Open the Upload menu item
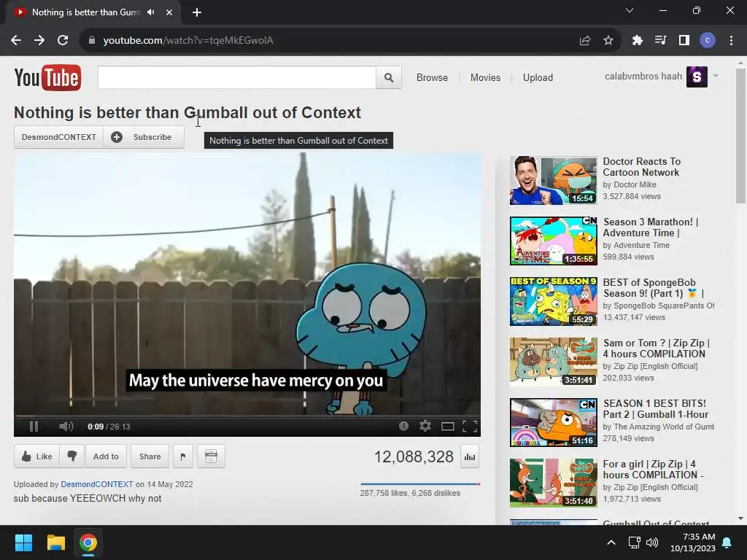 [538, 77]
